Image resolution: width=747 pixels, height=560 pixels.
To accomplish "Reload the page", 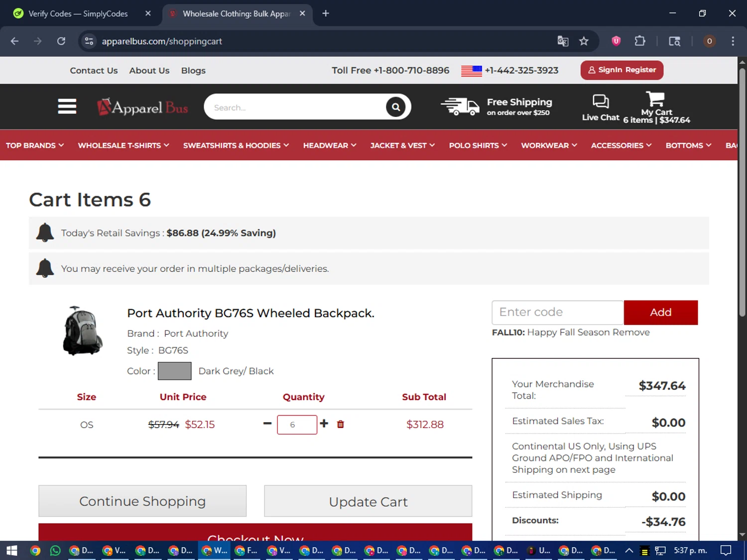I will point(61,41).
